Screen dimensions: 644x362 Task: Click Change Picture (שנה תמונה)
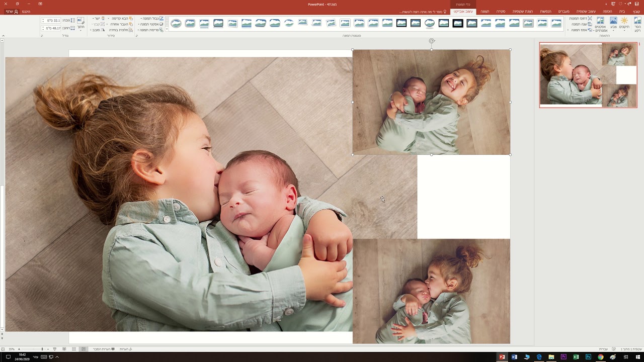pyautogui.click(x=582, y=24)
